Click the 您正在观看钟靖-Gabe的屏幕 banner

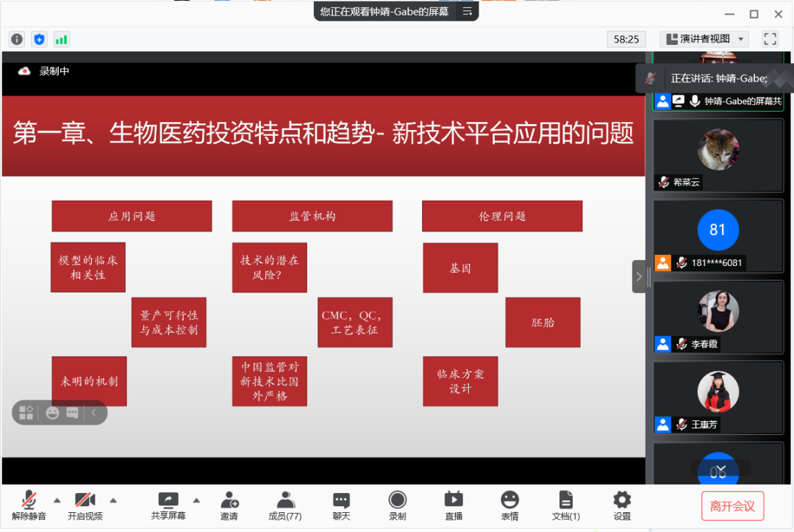[x=384, y=11]
